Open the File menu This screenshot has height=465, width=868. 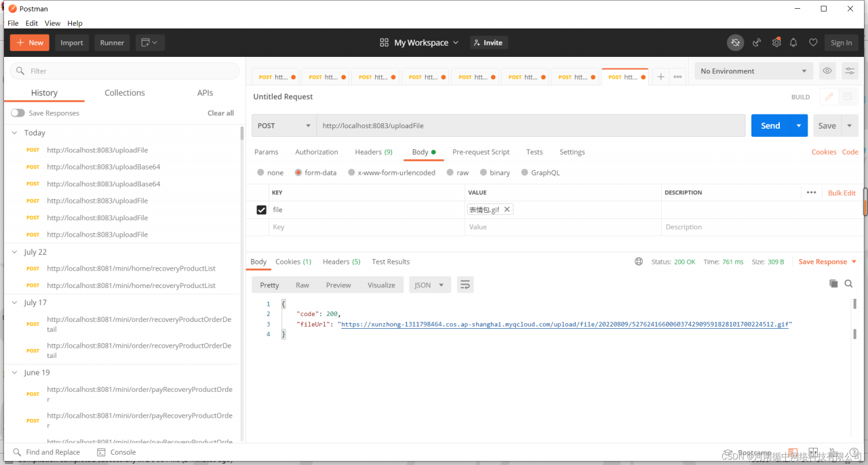(13, 23)
